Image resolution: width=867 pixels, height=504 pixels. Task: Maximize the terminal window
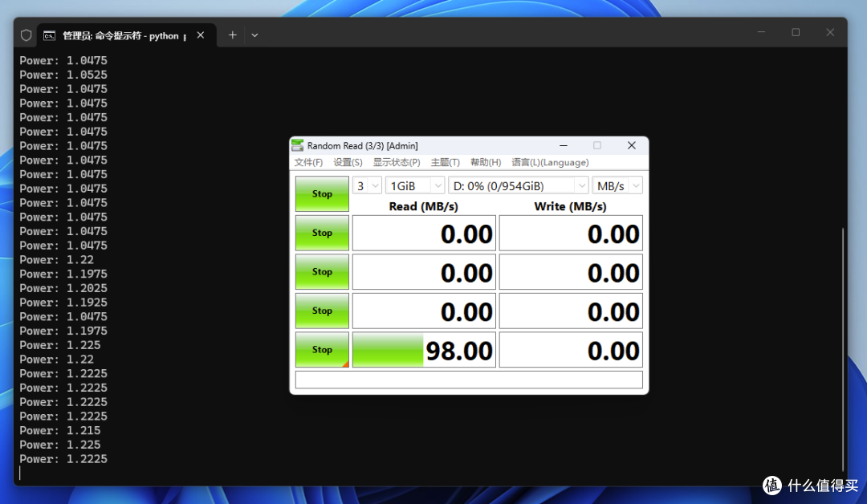[796, 32]
